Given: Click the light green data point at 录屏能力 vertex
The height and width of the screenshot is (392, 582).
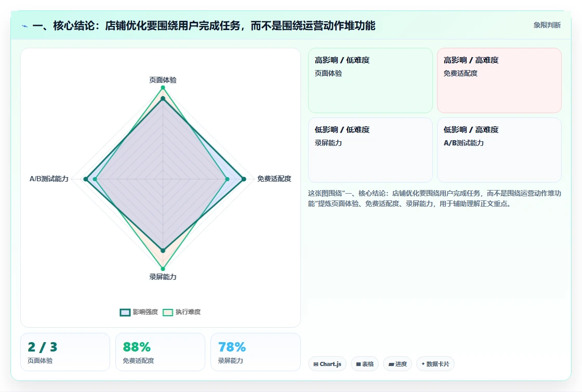Looking at the screenshot, I should coord(163,269).
